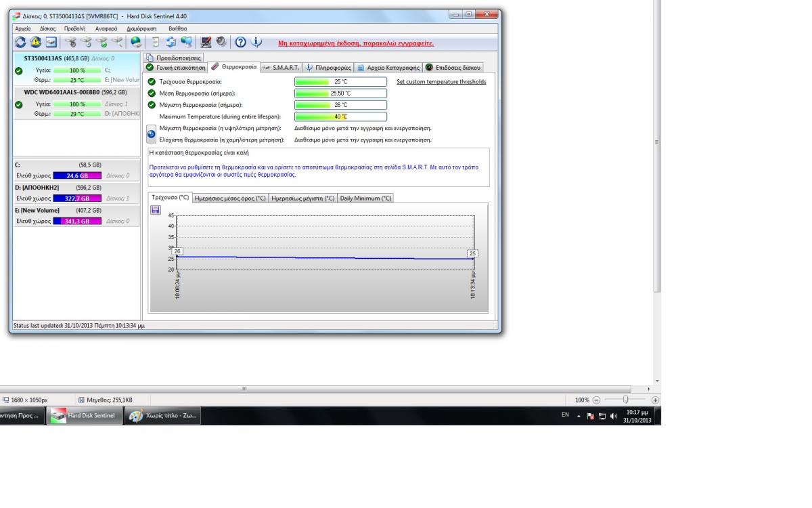Select the Θερμοκρασία tab
Viewport: 812px width, 508px height.
pyautogui.click(x=233, y=67)
